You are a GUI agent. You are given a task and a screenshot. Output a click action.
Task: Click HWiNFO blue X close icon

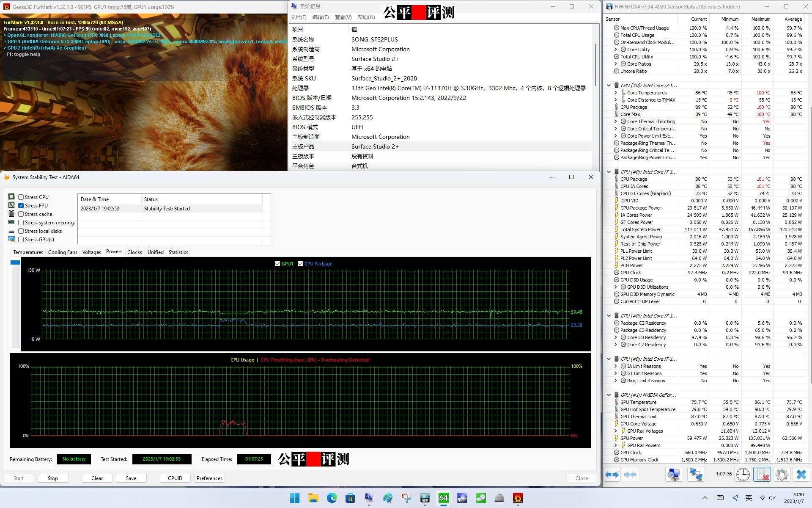(801, 475)
